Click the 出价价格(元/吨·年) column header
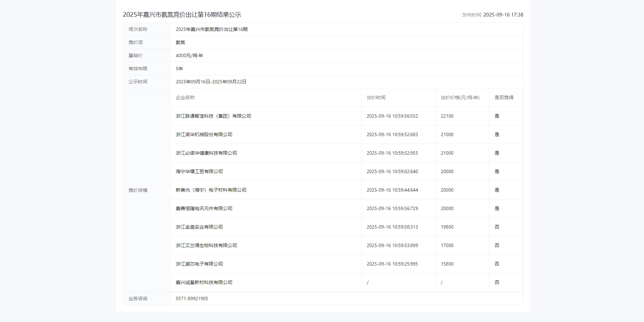The height and width of the screenshot is (322, 644). [460, 97]
